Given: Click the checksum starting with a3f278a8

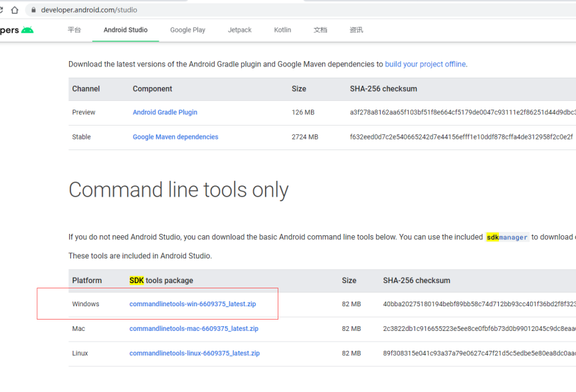Looking at the screenshot, I should pos(463,112).
